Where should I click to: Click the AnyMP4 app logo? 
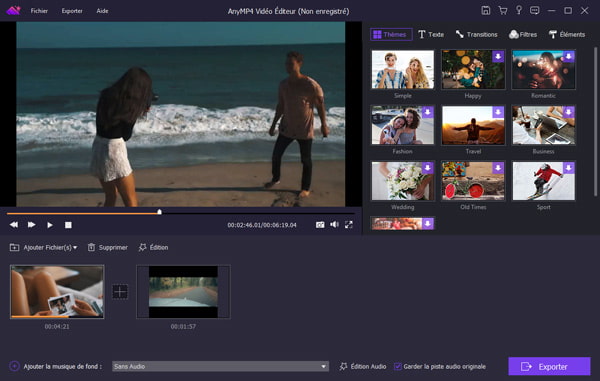13,10
